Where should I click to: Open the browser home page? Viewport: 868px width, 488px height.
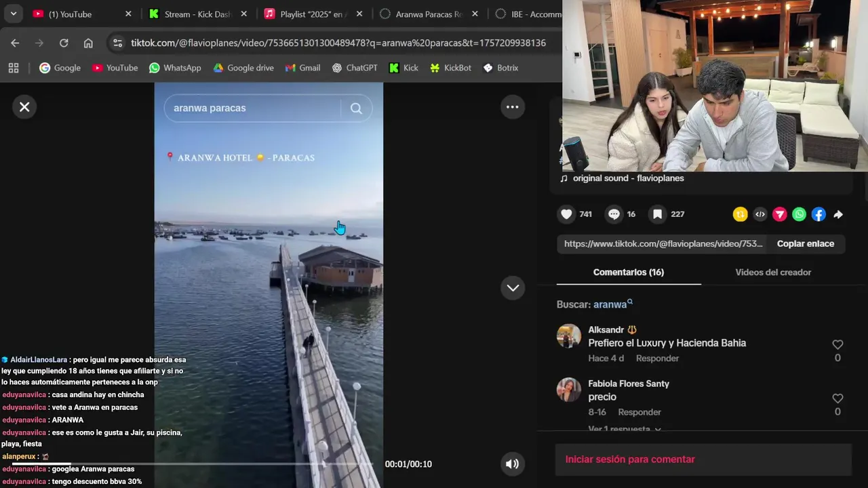click(88, 43)
